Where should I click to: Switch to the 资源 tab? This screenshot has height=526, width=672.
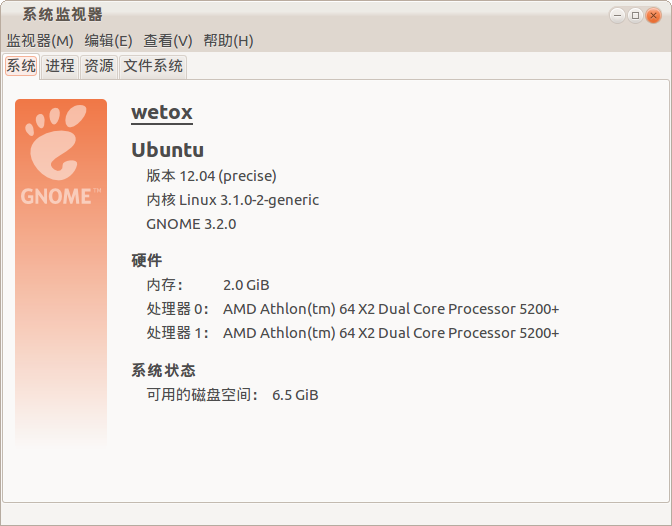tap(99, 66)
